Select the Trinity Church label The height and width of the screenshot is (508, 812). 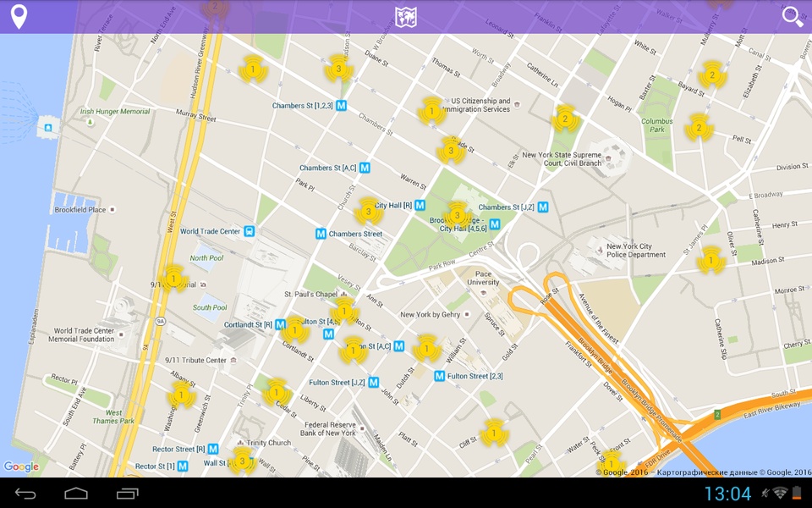(x=269, y=443)
